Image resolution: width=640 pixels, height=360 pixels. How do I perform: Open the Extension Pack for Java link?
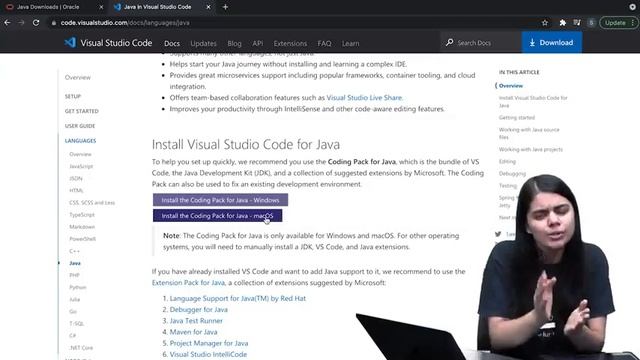coord(188,282)
